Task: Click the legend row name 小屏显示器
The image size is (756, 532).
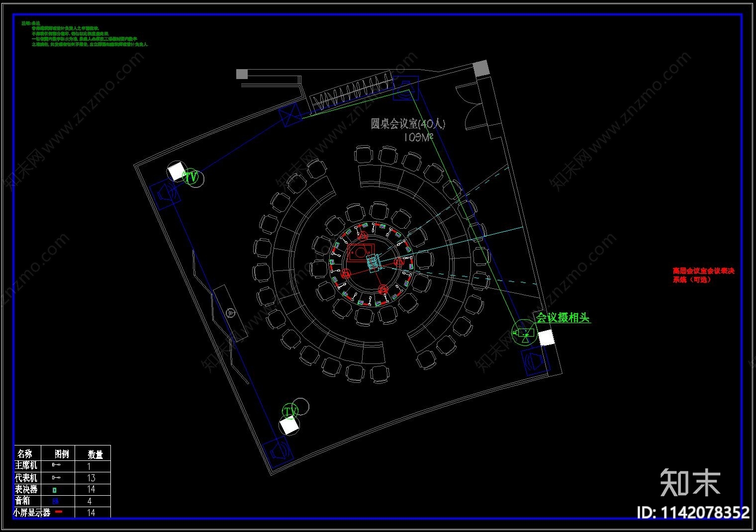Action: [32, 513]
